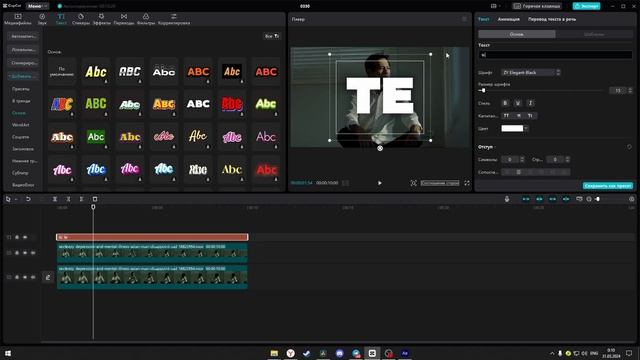Viewport: 640px width, 360px height.
Task: Collapse the Add text sidebar section
Action: (23, 76)
